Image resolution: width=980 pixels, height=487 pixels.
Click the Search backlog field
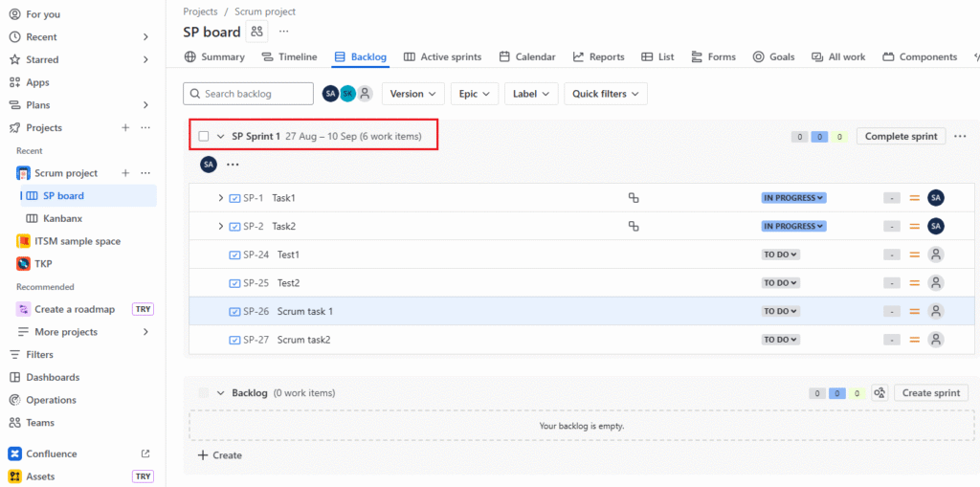click(249, 94)
